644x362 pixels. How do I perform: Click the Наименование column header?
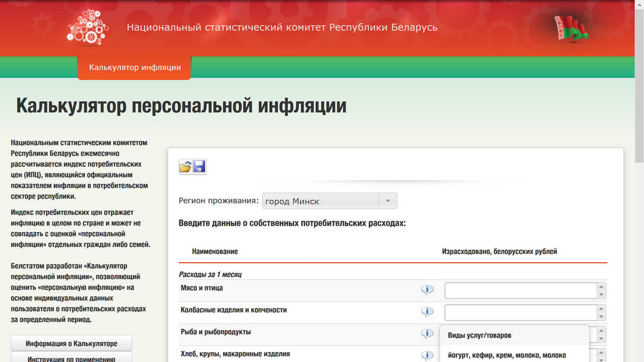coord(215,252)
